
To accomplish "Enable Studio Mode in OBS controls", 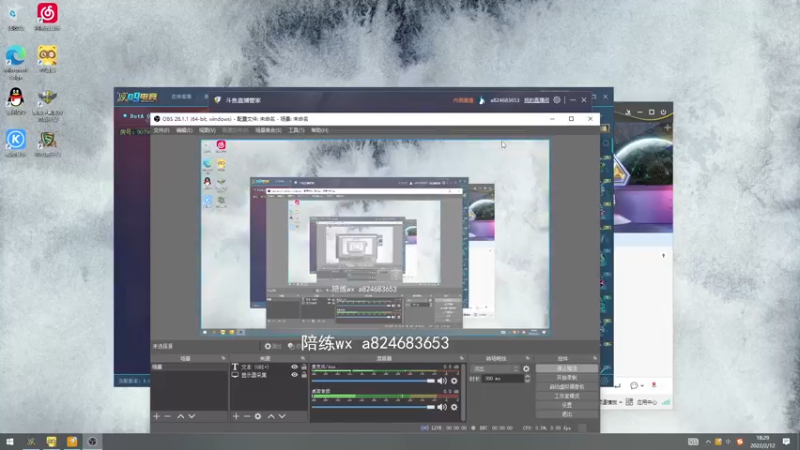I will 567,396.
